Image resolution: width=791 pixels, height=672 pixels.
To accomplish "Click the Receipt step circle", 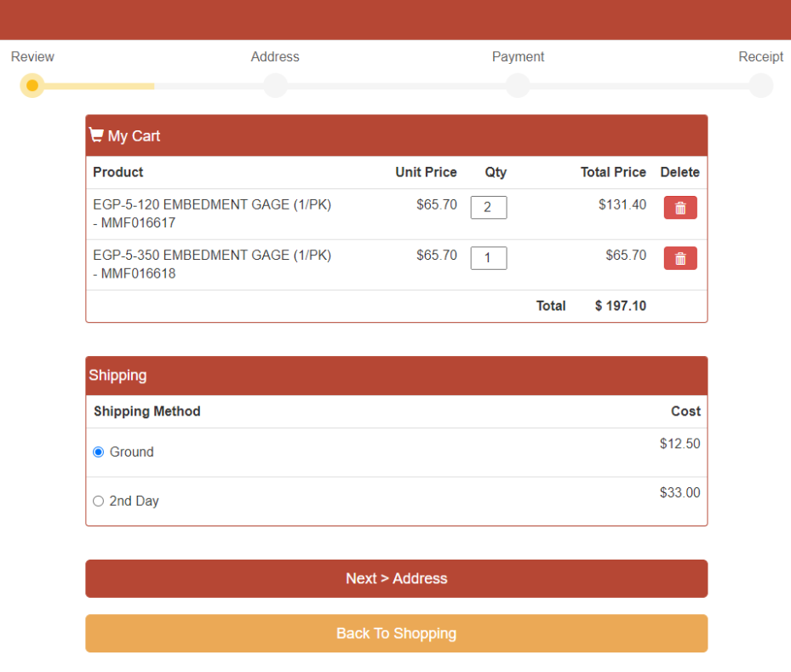I will click(760, 85).
